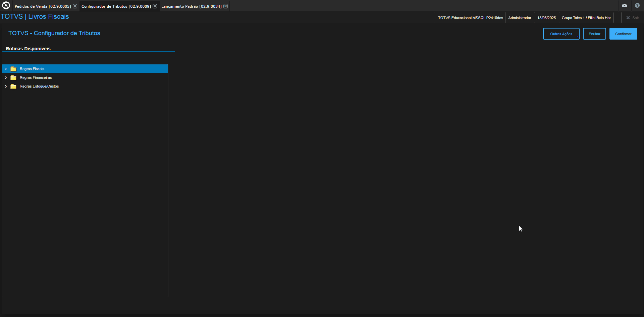644x317 pixels.
Task: Select the Regras Estoque/Custos row
Action: [x=85, y=86]
